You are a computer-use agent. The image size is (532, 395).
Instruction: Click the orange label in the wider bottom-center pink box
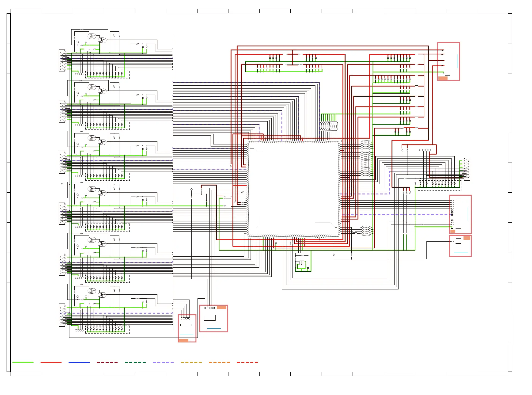tap(221, 308)
